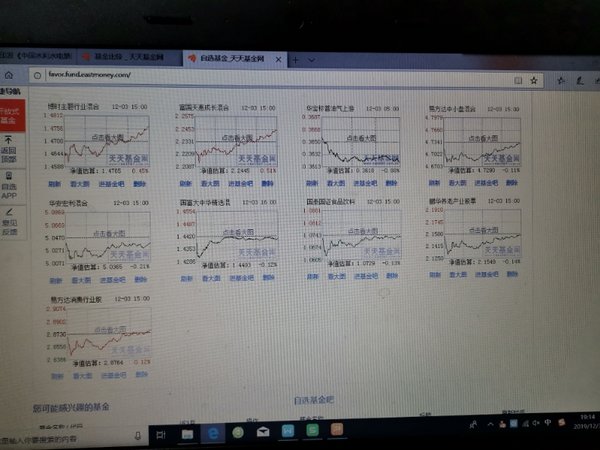This screenshot has height=450, width=600.
Task: Click 进基金吧 under 富国天惠成长混合
Action: coord(240,184)
